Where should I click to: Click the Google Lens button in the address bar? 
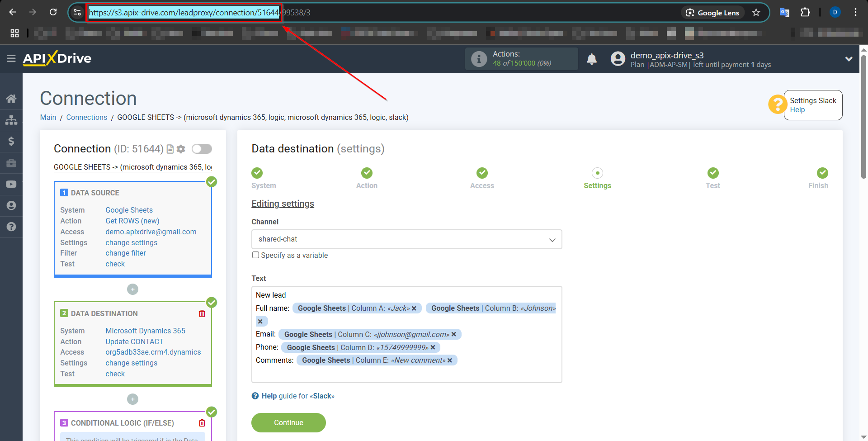tap(712, 13)
